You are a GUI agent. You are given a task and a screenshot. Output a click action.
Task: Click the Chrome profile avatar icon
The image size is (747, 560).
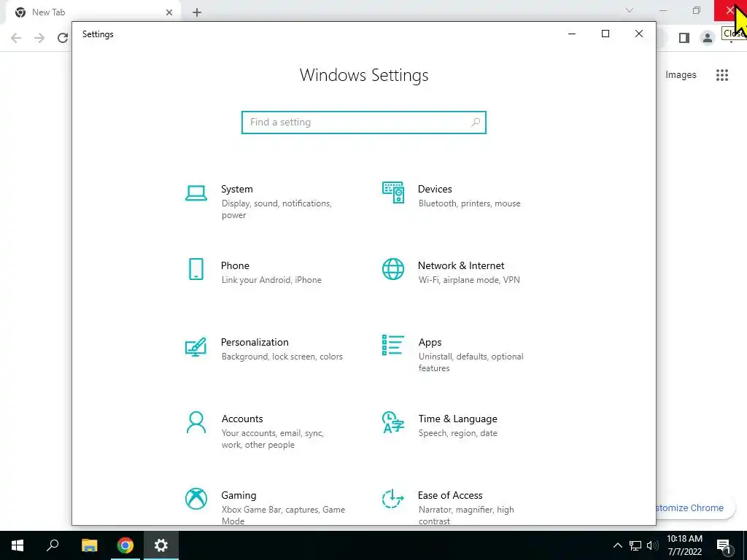708,38
